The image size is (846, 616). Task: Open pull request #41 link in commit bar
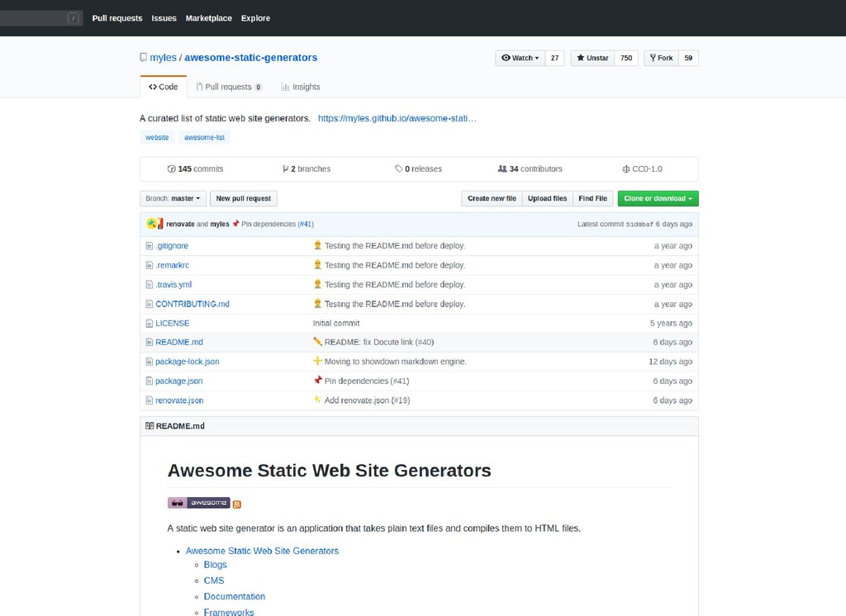(306, 224)
